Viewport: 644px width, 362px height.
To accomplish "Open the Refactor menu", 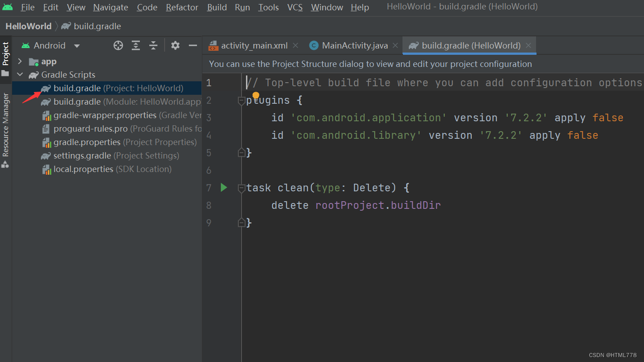I will point(182,7).
